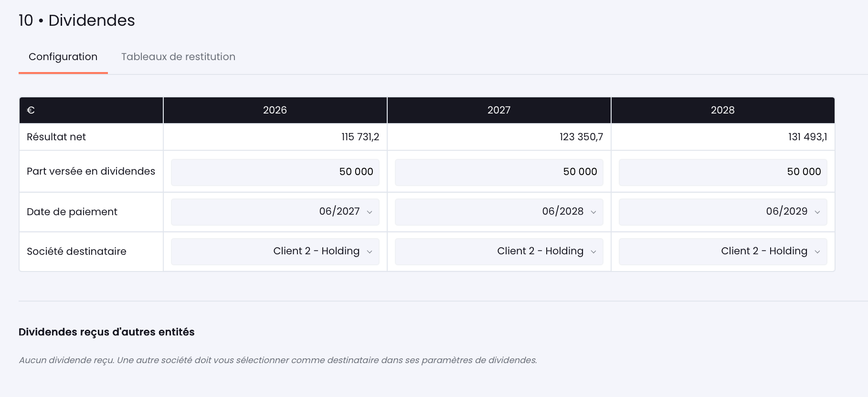Click the chevron in the 2026 Client 2 - Holding selector
The image size is (868, 397).
[370, 252]
